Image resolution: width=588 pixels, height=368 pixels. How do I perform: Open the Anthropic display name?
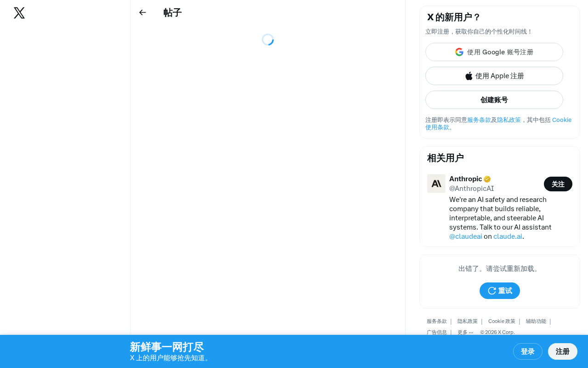coord(465,178)
